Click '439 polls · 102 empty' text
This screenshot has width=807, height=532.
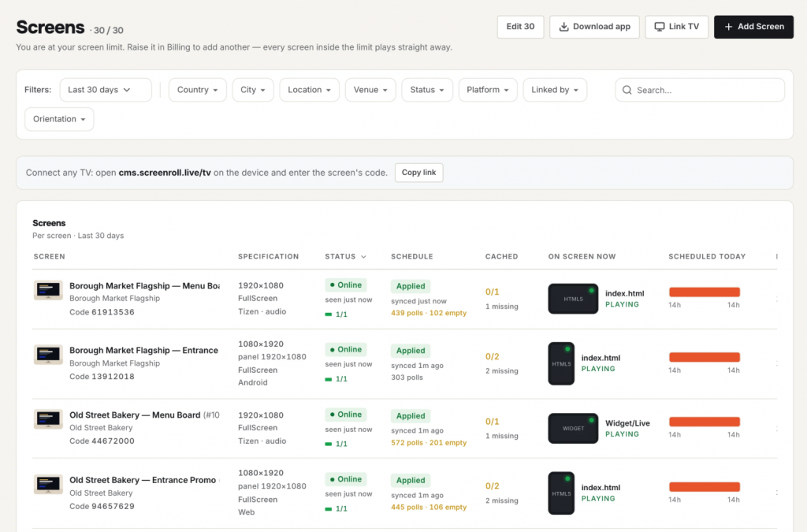429,313
